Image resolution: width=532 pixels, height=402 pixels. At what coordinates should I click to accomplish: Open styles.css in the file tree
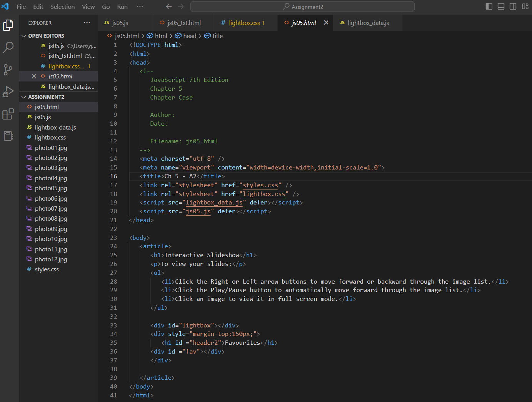click(58, 269)
